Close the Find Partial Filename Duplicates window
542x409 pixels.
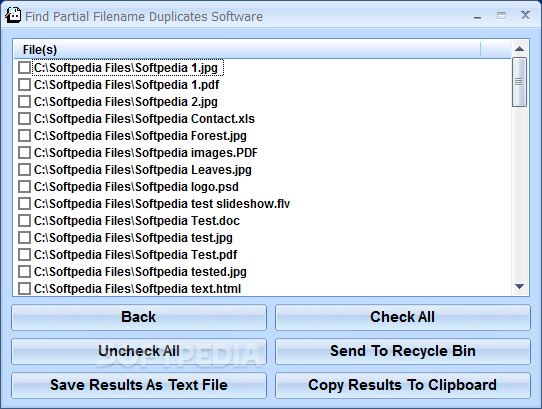tap(525, 15)
